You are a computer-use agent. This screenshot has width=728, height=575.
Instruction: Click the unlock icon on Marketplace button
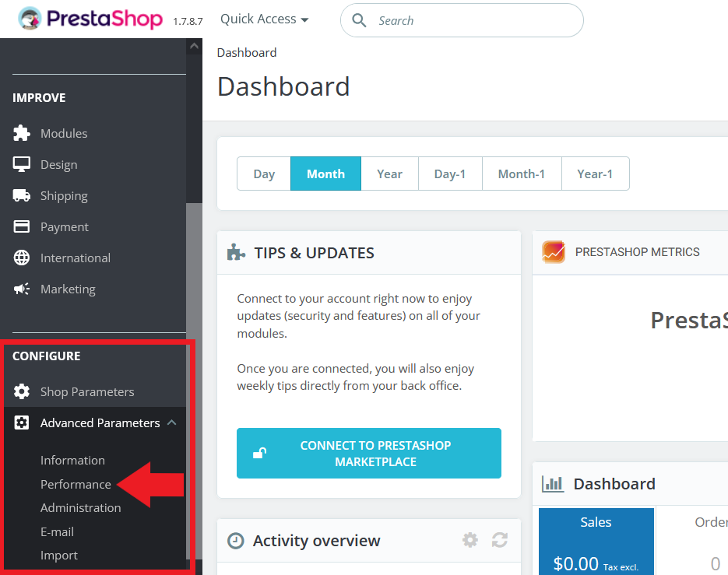[259, 453]
